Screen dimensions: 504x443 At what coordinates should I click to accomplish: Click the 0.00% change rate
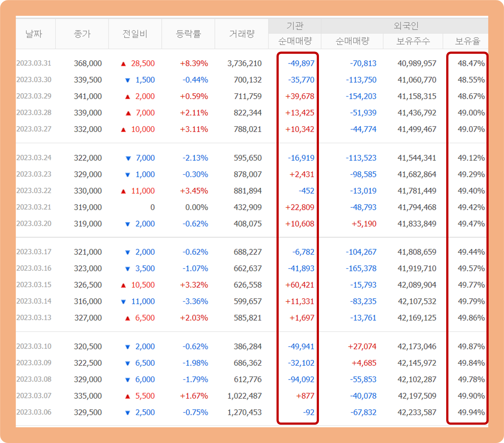pyautogui.click(x=197, y=207)
